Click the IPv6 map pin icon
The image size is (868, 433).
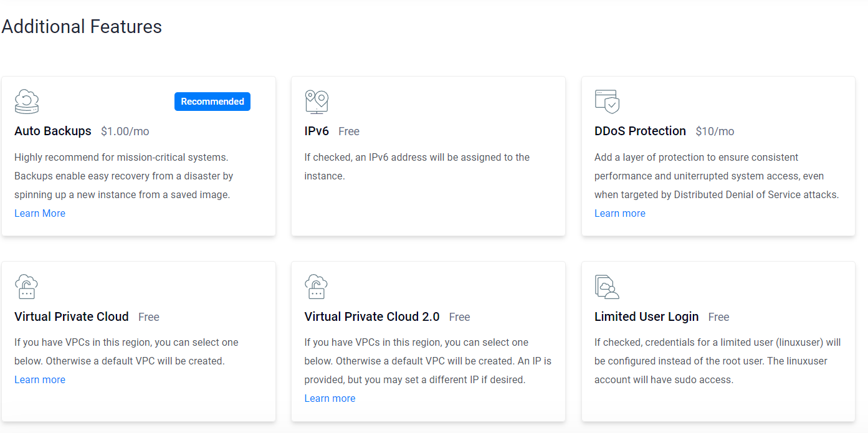(x=317, y=102)
